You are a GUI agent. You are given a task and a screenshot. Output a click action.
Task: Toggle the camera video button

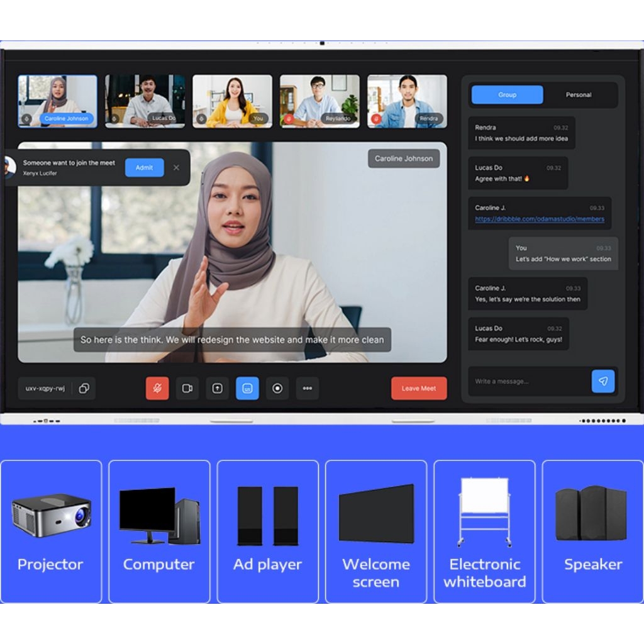(187, 388)
